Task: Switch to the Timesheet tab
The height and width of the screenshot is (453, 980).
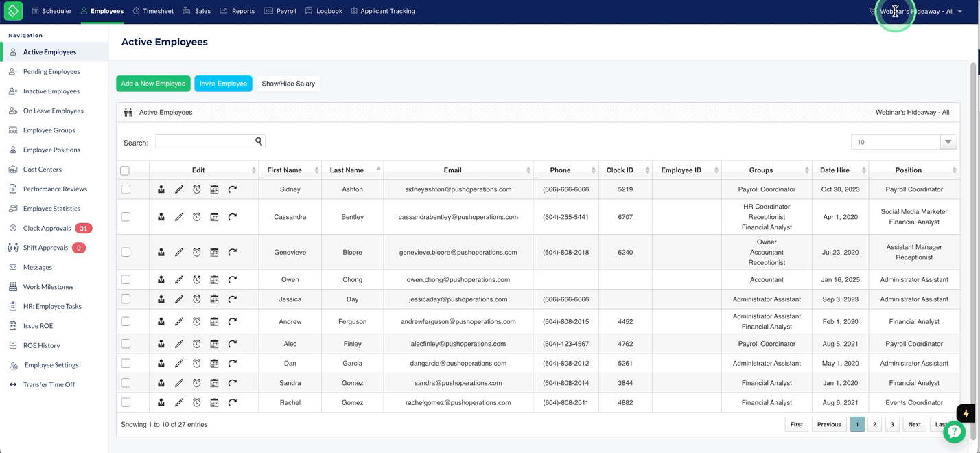Action: 153,11
